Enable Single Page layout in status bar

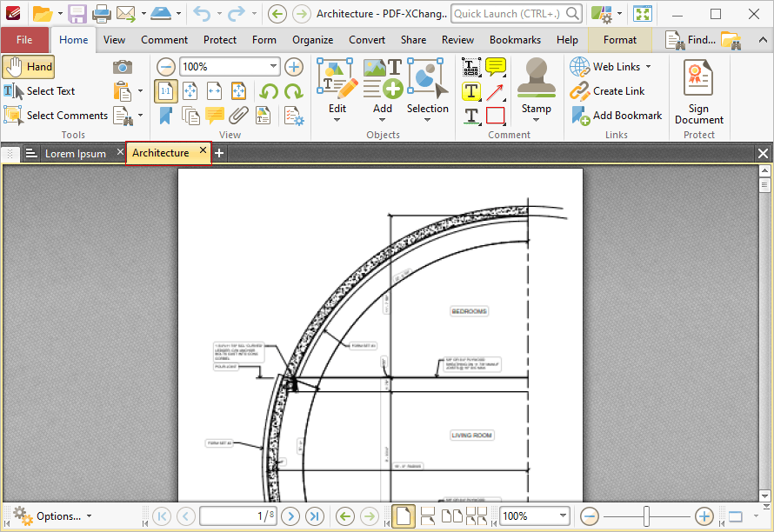pyautogui.click(x=403, y=516)
